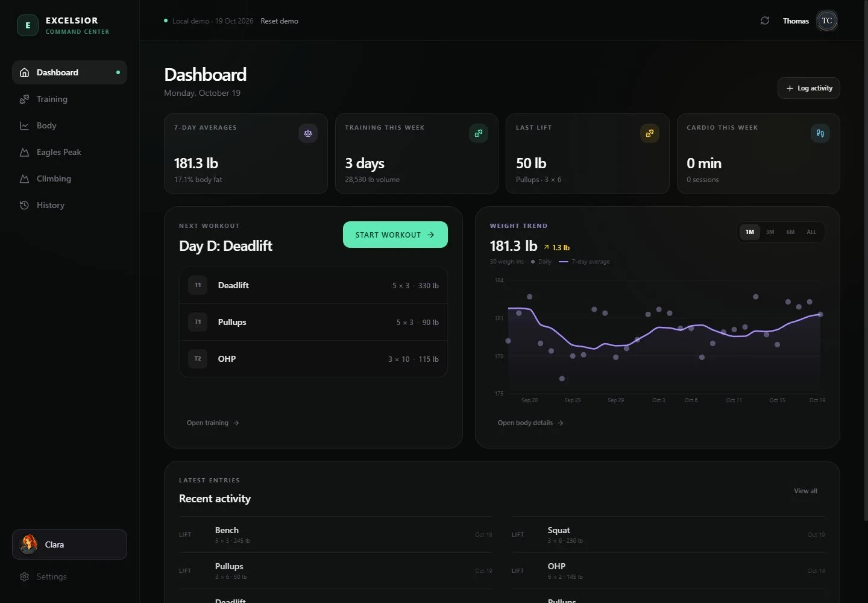The image size is (868, 603).
Task: Click the Start Workout button
Action: [395, 235]
